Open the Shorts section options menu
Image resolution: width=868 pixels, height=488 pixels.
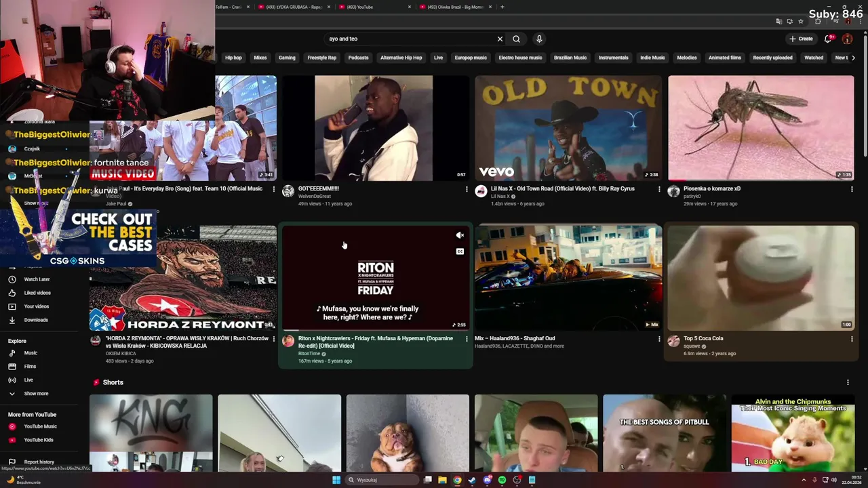[848, 382]
